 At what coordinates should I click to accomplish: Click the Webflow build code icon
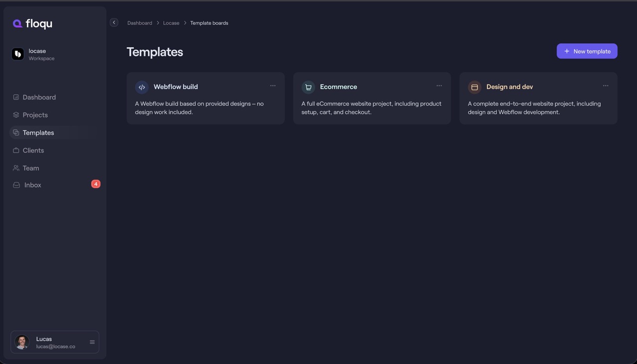coord(142,87)
